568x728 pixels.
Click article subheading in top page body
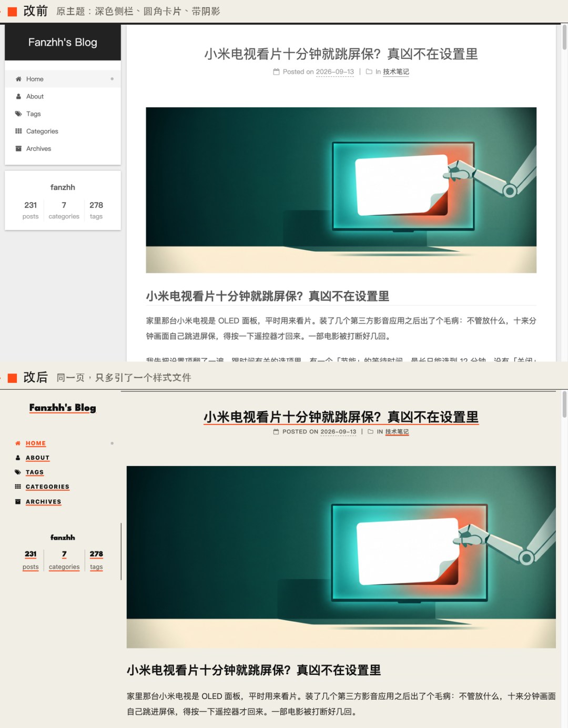[x=268, y=296]
